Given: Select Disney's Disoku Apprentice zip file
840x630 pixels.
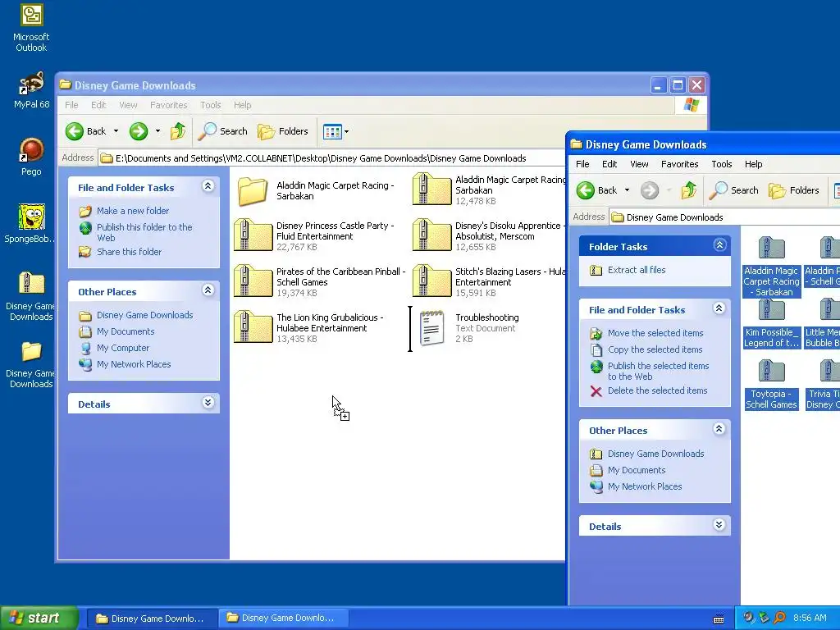Looking at the screenshot, I should (489, 236).
